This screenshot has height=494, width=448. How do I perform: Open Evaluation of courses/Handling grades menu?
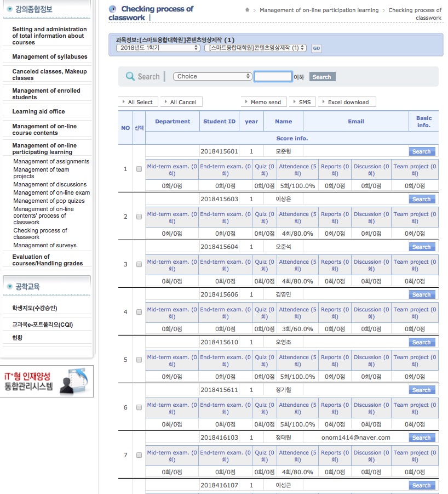pyautogui.click(x=48, y=260)
